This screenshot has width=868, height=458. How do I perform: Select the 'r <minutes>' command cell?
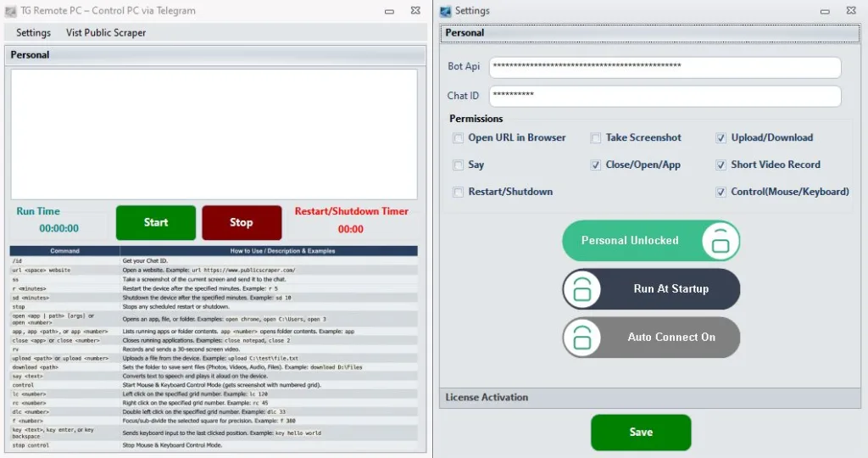point(64,288)
